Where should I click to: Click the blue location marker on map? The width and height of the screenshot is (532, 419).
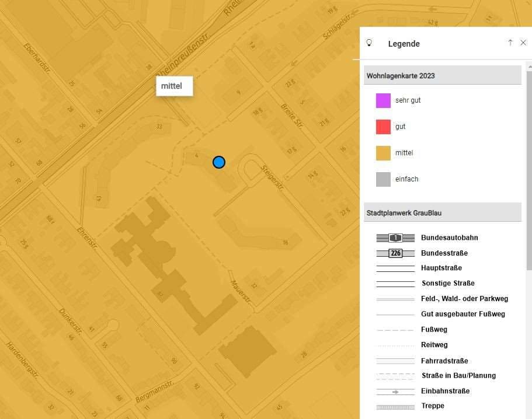point(219,162)
